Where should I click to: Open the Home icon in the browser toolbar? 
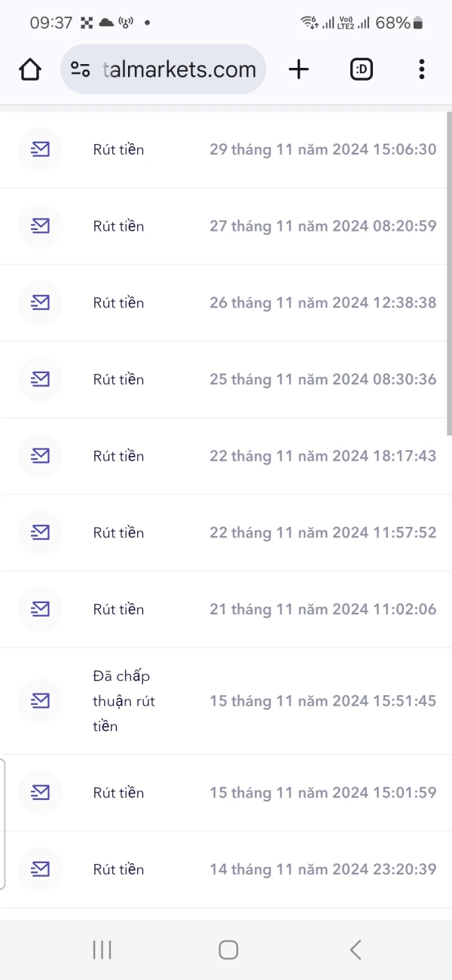(x=29, y=69)
